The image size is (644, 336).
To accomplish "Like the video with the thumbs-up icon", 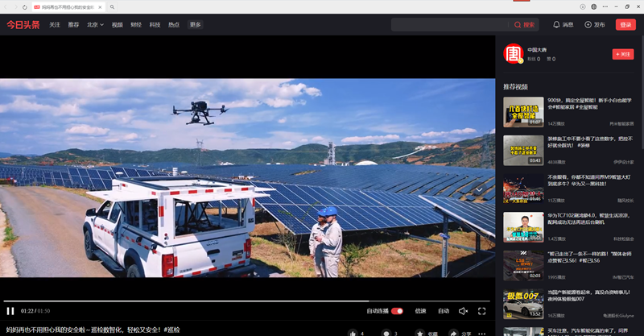I will click(x=352, y=332).
